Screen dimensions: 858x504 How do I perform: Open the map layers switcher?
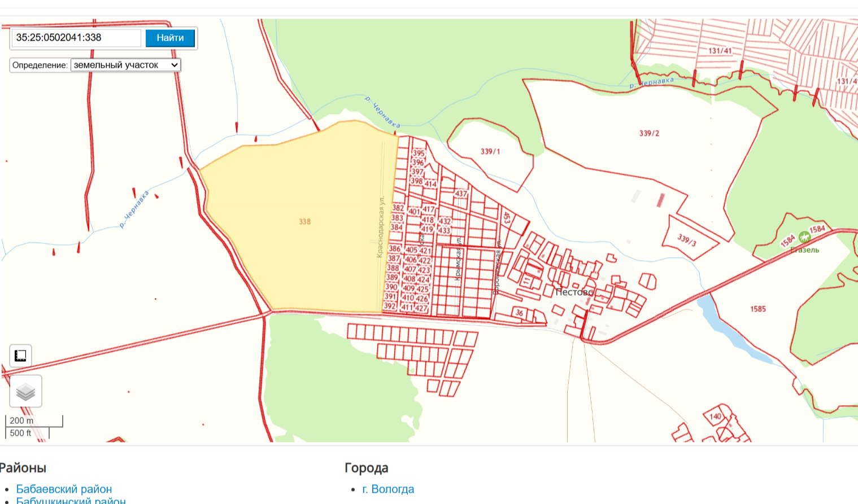(x=25, y=391)
